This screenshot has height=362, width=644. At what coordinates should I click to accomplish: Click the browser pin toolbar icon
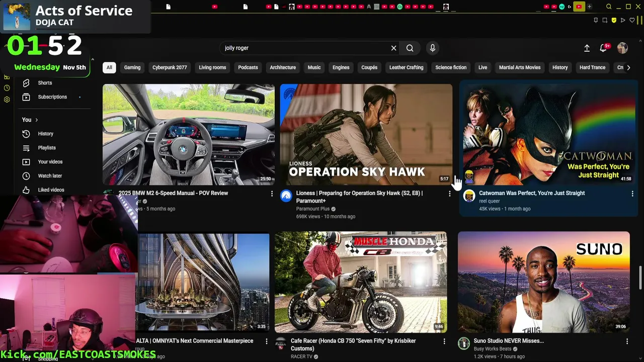(596, 20)
